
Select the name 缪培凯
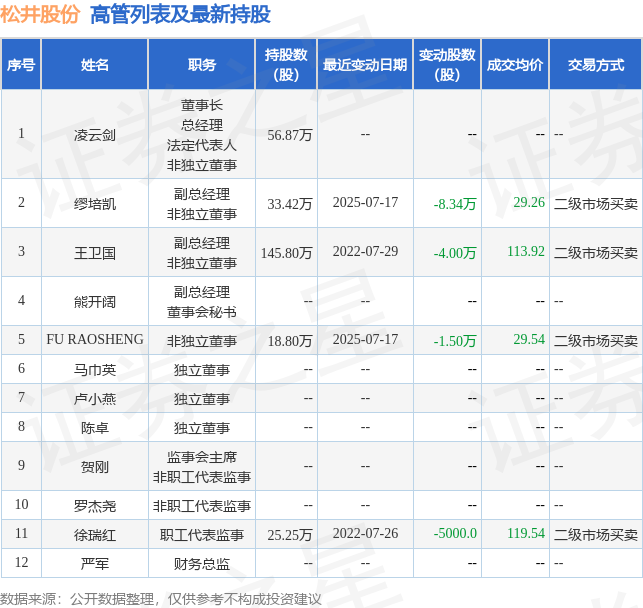[x=95, y=204]
